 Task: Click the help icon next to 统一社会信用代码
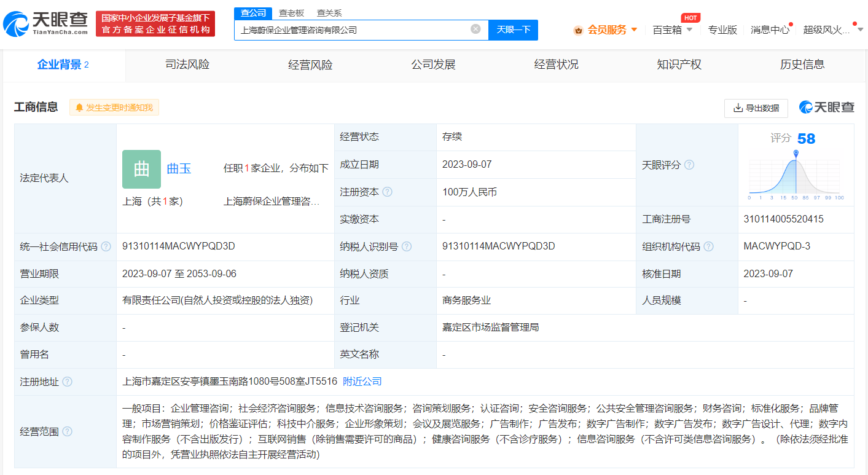[106, 246]
